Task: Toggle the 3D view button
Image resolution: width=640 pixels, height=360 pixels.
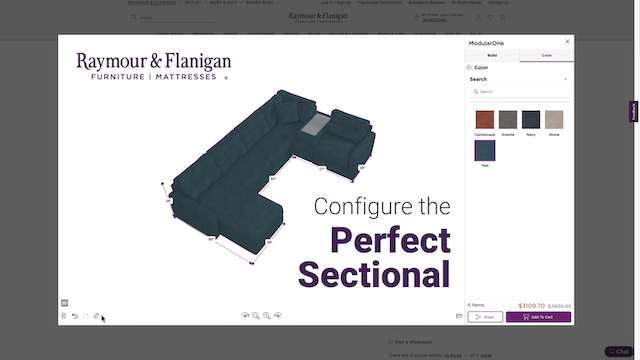Action: pyautogui.click(x=64, y=303)
